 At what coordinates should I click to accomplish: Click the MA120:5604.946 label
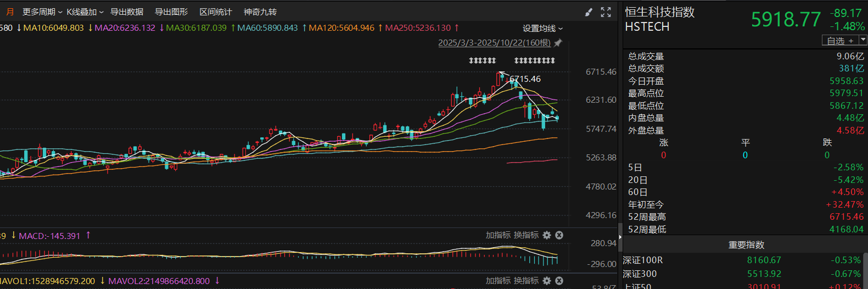[x=341, y=28]
